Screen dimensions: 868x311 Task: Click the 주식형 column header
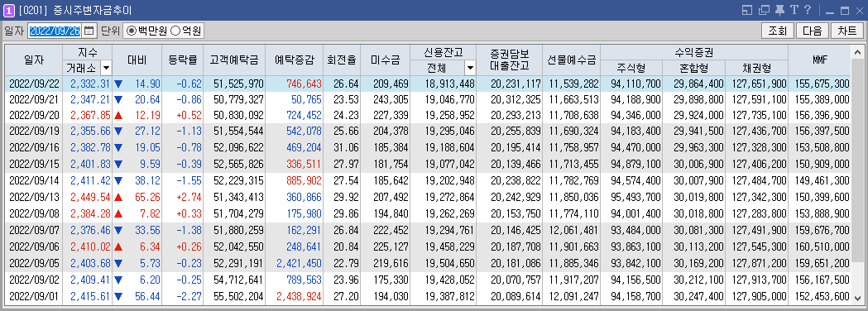[x=631, y=68]
